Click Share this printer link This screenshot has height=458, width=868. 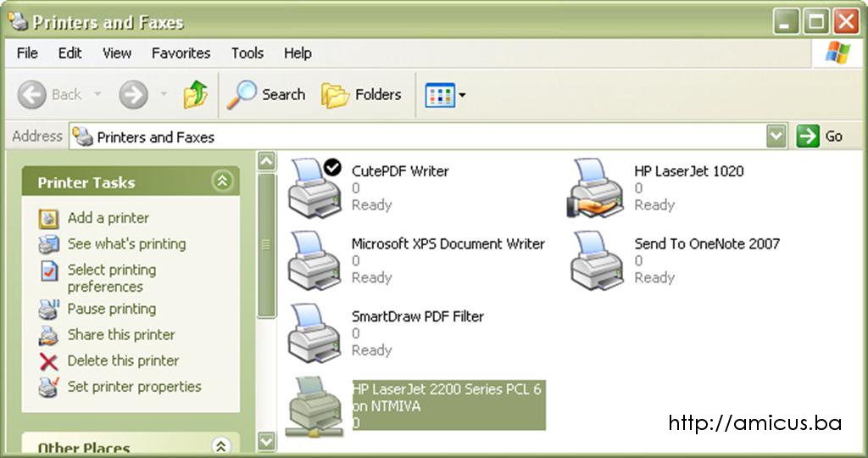(x=121, y=335)
